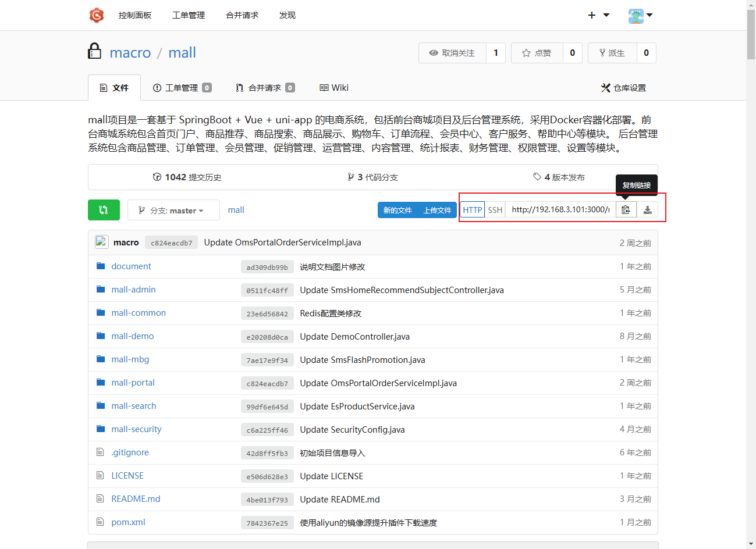Switch clone protocol to SSH
The width and height of the screenshot is (756, 549).
495,210
